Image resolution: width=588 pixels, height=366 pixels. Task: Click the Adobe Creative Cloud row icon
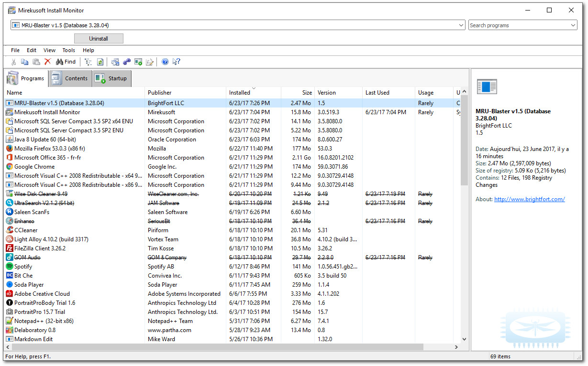tap(10, 294)
